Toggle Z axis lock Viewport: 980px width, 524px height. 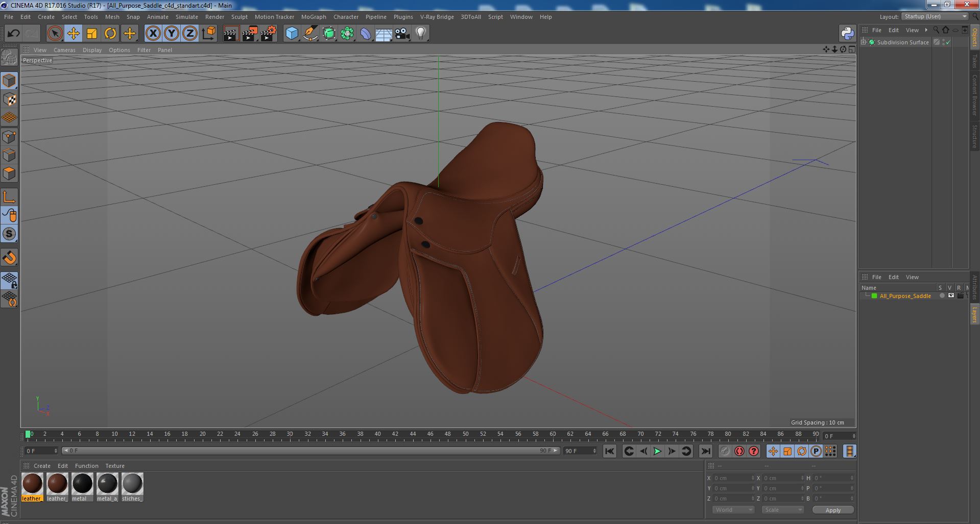(x=190, y=34)
